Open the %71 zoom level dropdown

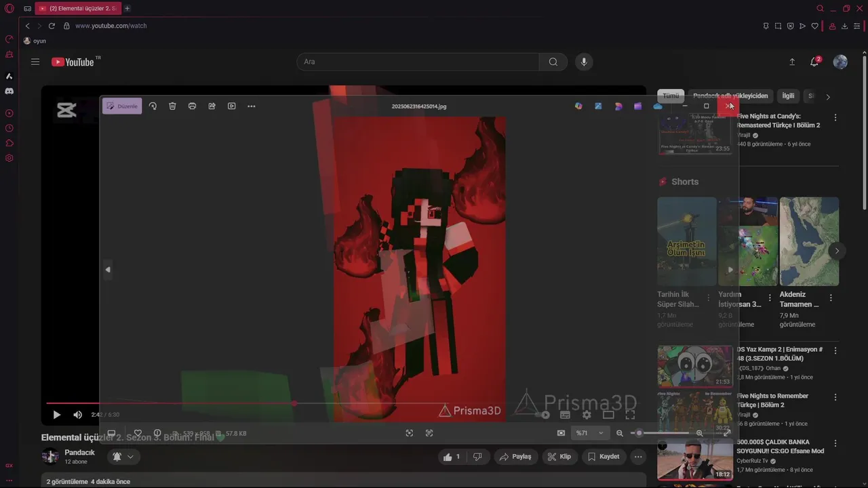(x=589, y=433)
